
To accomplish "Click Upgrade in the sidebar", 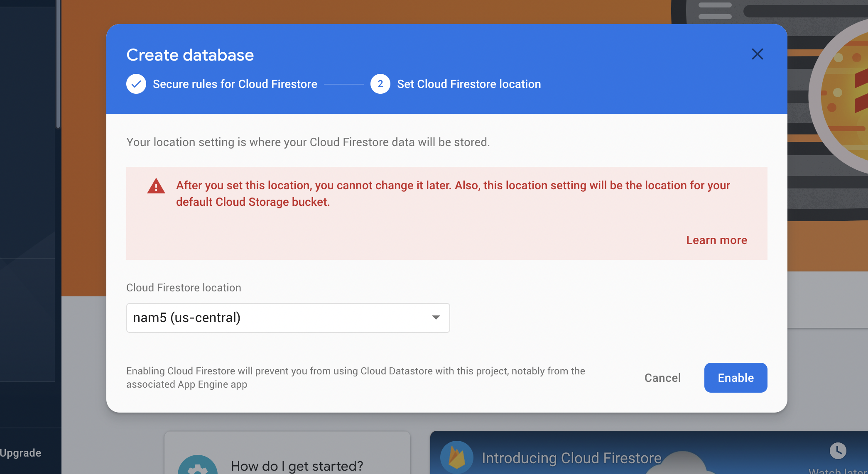I will (21, 453).
